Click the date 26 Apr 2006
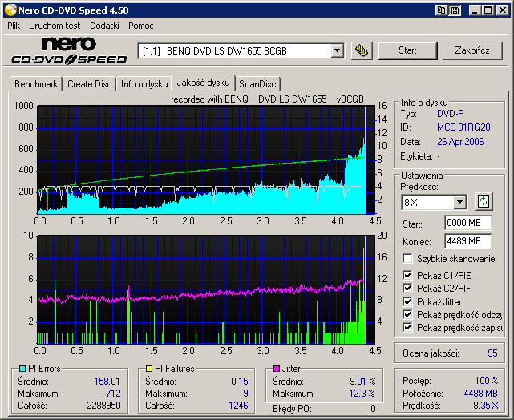The height and width of the screenshot is (420, 514). (x=460, y=142)
